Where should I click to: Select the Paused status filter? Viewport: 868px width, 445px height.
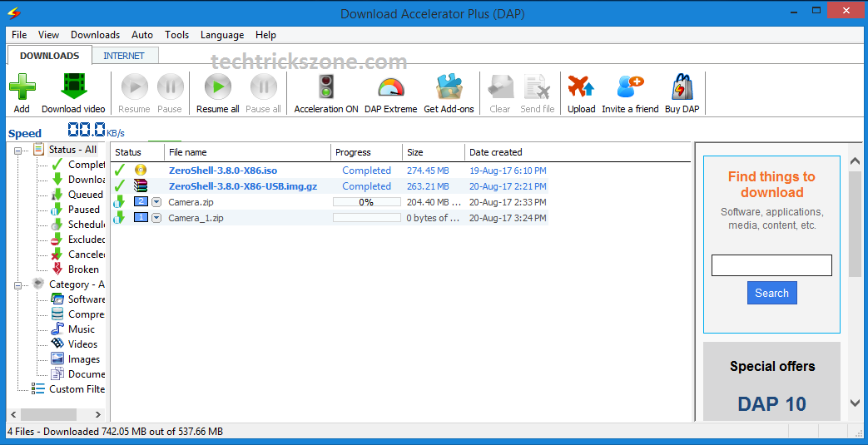[x=83, y=210]
